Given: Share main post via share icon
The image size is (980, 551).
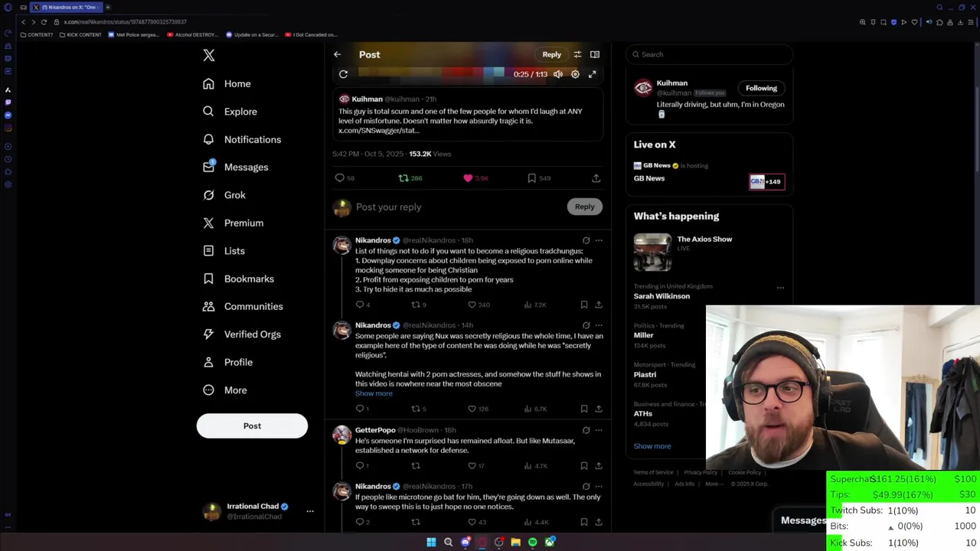Looking at the screenshot, I should (596, 178).
